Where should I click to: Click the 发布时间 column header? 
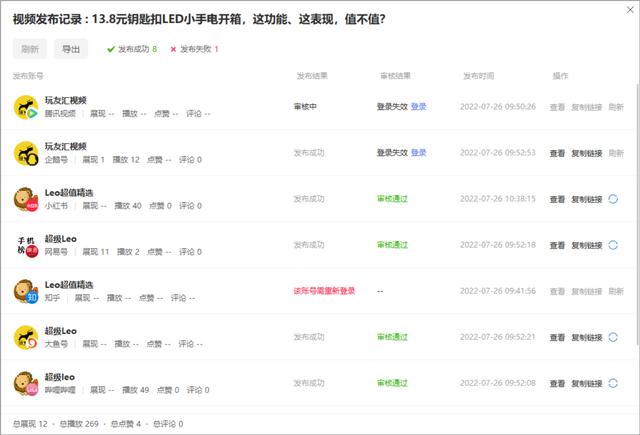tap(478, 76)
